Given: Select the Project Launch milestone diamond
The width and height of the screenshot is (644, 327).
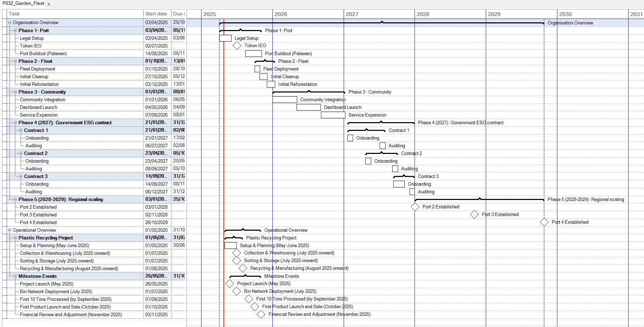Looking at the screenshot, I should tap(229, 284).
